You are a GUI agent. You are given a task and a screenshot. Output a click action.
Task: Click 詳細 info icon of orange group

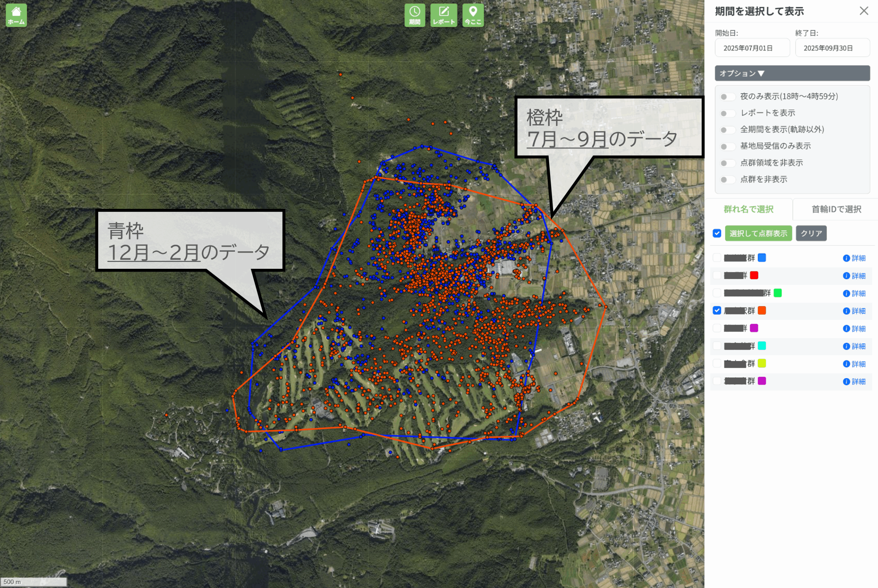click(846, 311)
